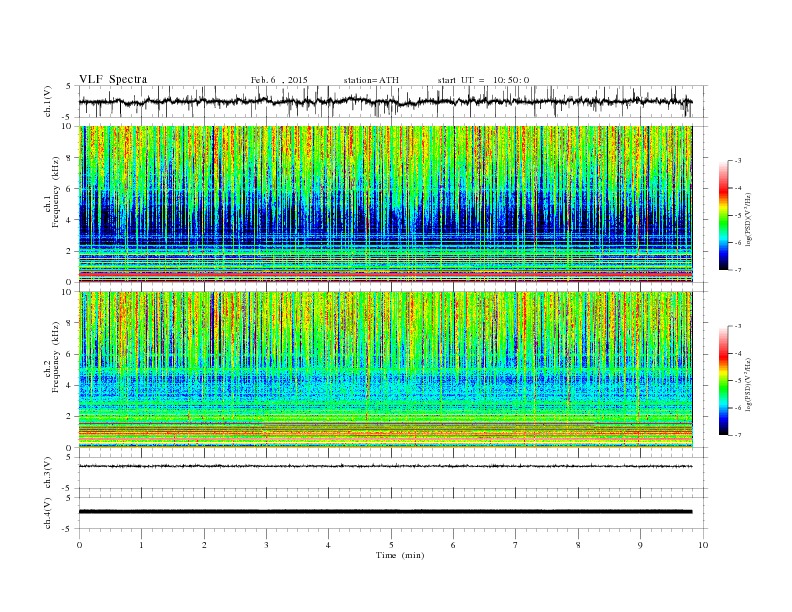Viewport: 792px width, 612px height.
Task: Click the ch.1 spectrogram "8" kHz tick label
Action: (70, 158)
